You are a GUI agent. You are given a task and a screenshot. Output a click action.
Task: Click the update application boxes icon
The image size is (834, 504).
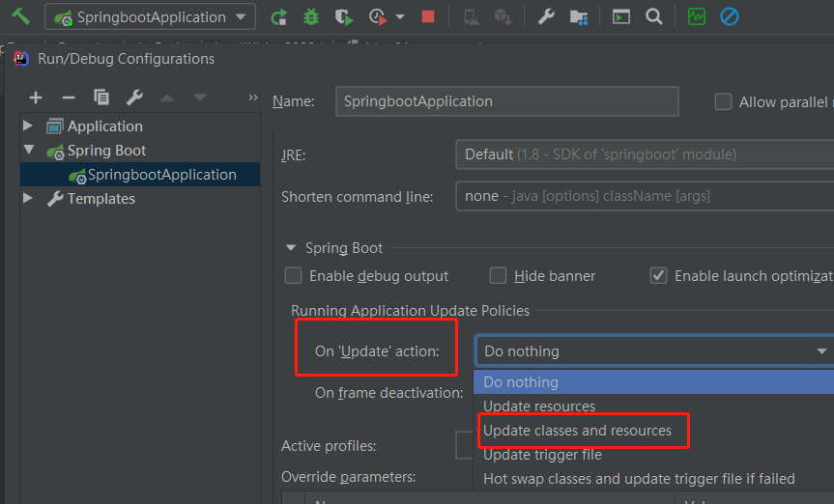tap(503, 17)
